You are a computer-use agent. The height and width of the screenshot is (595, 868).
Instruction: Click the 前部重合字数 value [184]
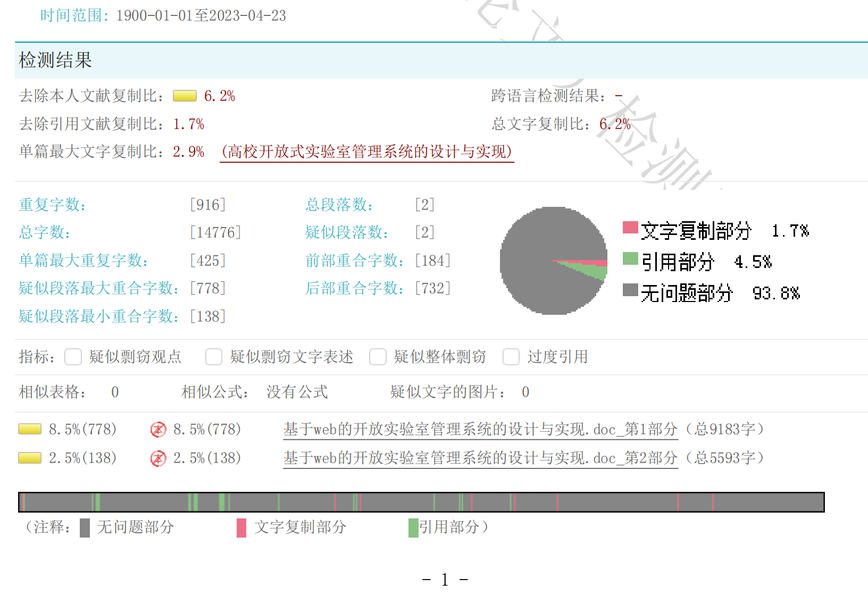433,261
